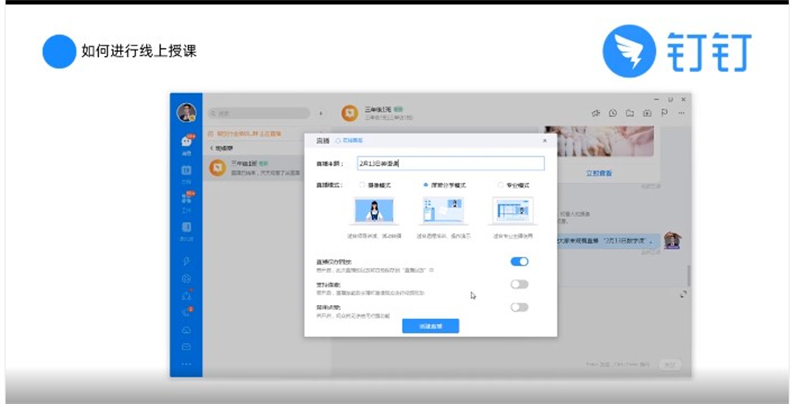Choose the 专业模式 radio option

click(x=500, y=185)
